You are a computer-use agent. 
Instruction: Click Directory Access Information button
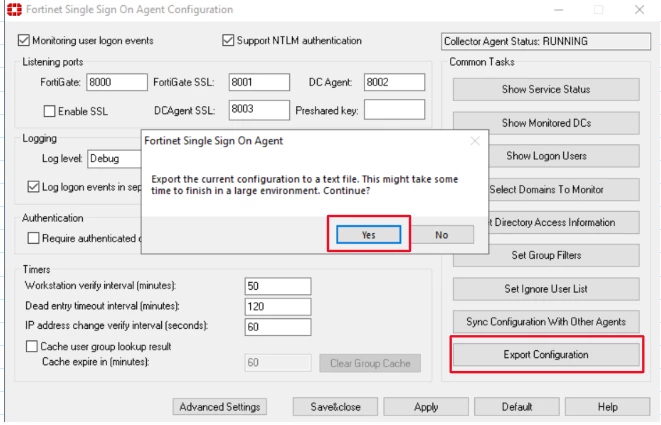(564, 222)
